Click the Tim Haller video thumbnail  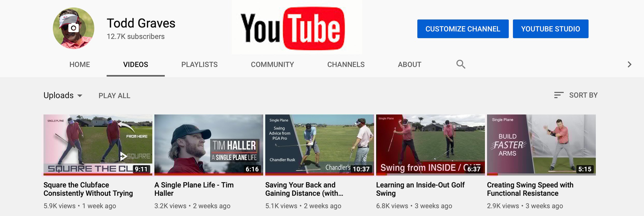(x=209, y=145)
